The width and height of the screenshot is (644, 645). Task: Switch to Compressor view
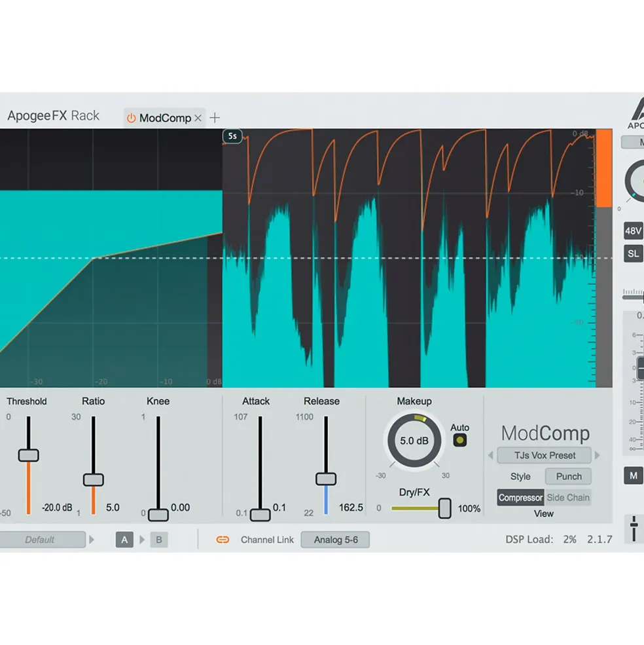(520, 498)
